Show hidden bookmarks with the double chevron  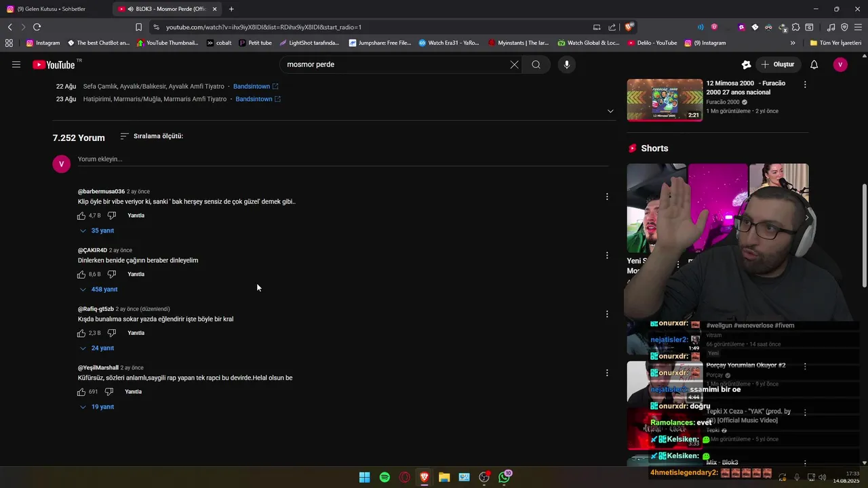click(793, 43)
